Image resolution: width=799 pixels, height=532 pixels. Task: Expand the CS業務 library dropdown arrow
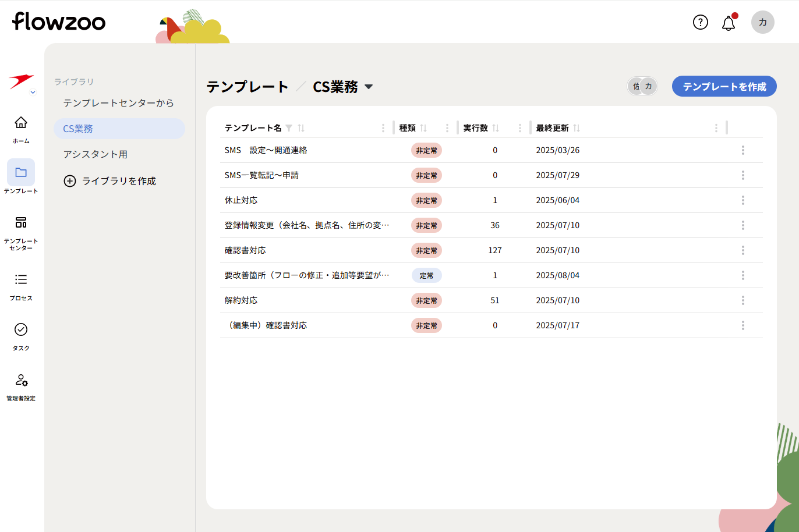[368, 87]
